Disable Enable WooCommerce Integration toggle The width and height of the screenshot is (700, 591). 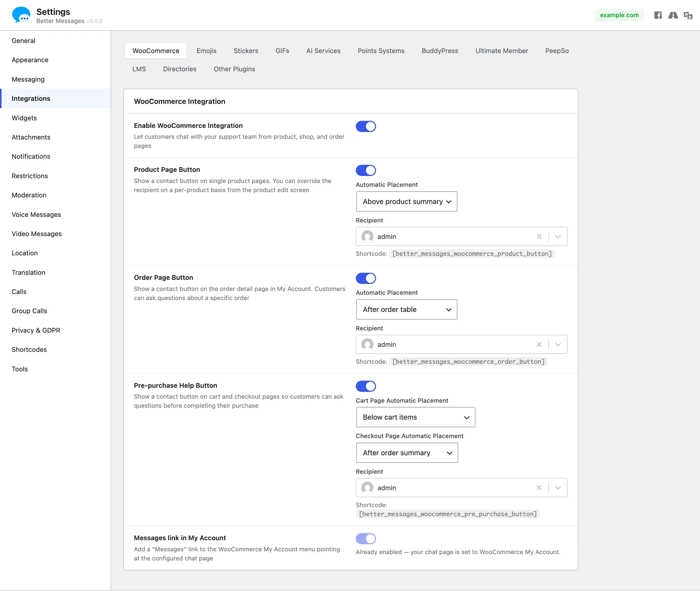coord(366,126)
